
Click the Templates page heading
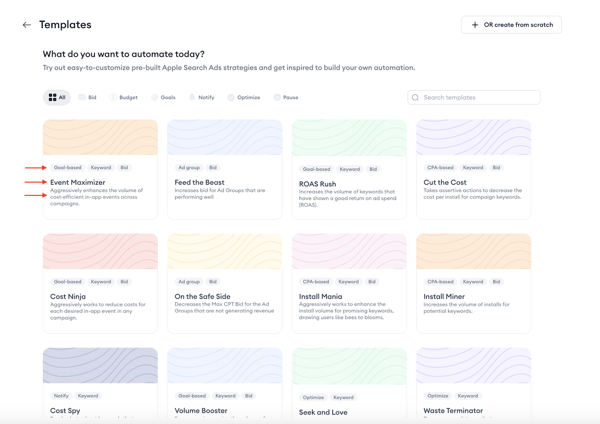coord(65,25)
